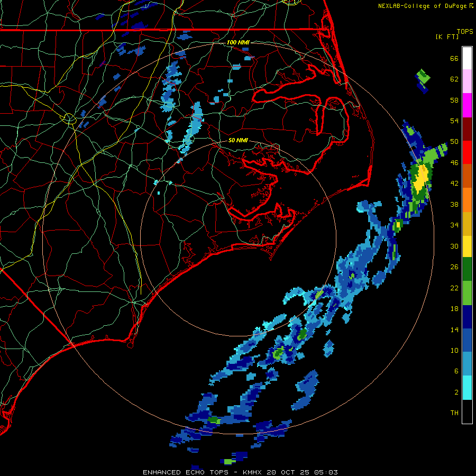Click the 2 value on the scale
Image resolution: width=476 pixels, height=476 pixels.
(456, 392)
